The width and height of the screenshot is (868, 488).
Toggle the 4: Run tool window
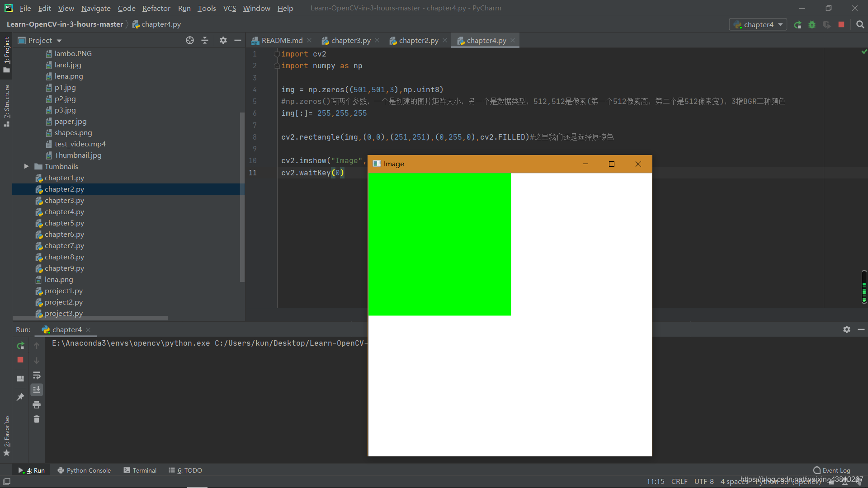tap(32, 470)
